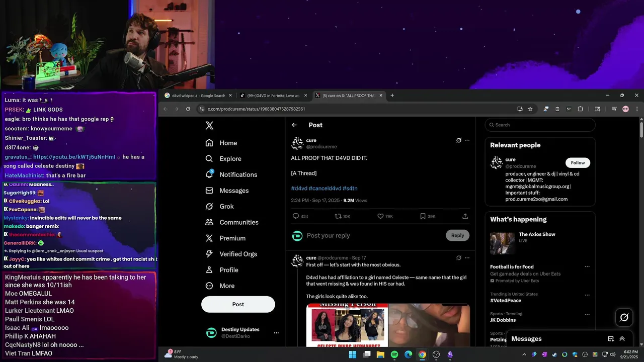Image resolution: width=644 pixels, height=362 pixels.
Task: Open Communities in the X sidebar
Action: point(232,222)
